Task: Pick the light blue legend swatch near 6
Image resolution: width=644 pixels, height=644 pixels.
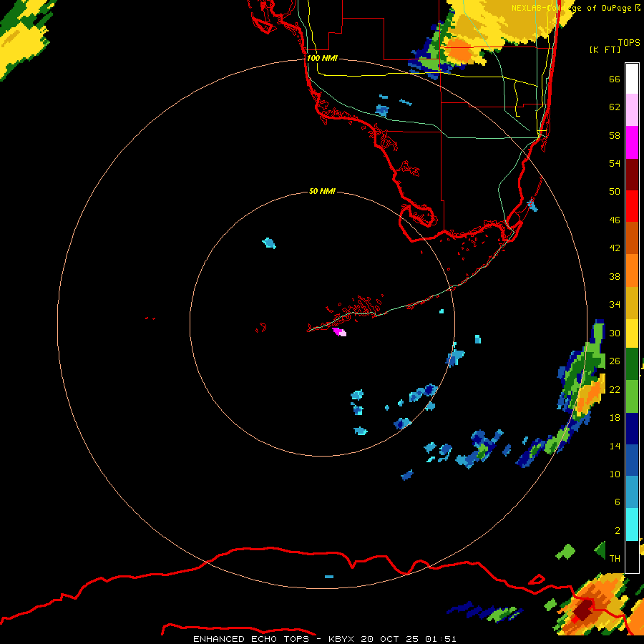Action: point(632,492)
